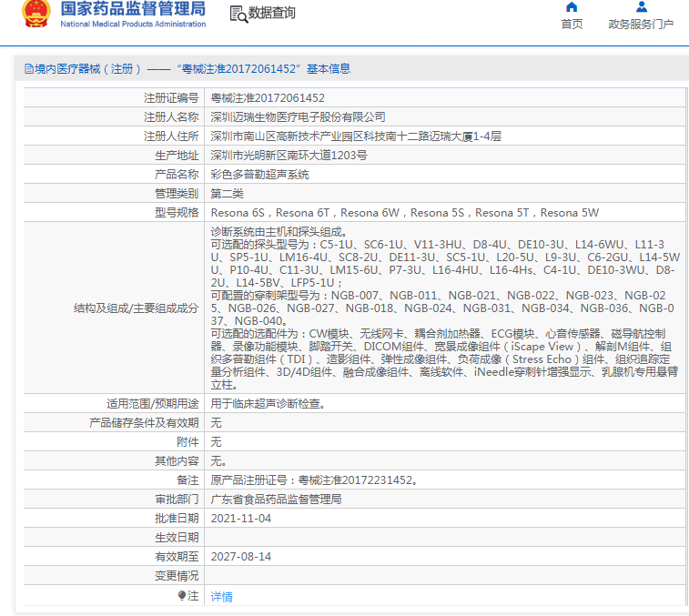The width and height of the screenshot is (689, 616).
Task: Click the 有效期至 row label
Action: 177,557
